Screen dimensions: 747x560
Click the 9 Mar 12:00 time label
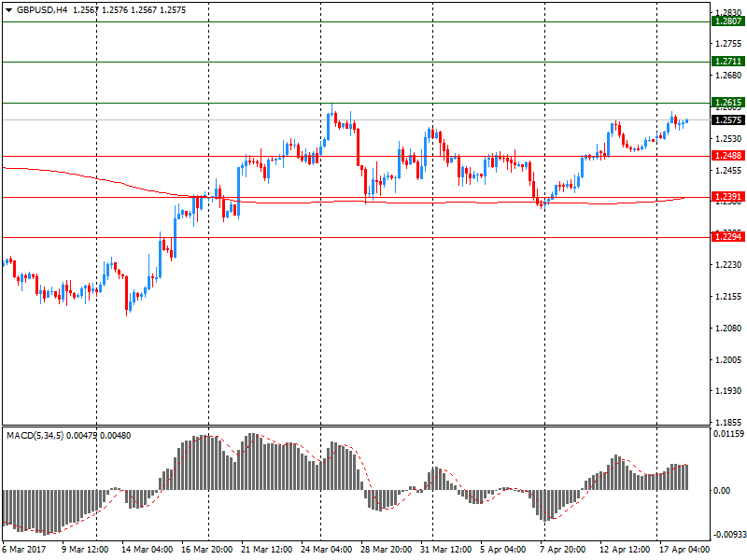click(x=85, y=550)
